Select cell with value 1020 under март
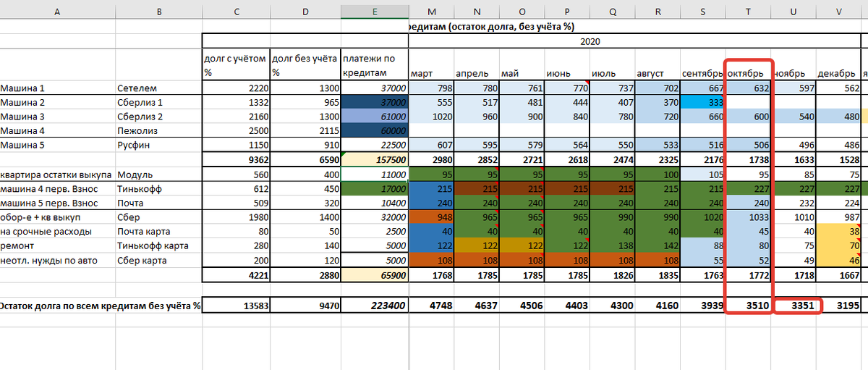 click(x=430, y=117)
